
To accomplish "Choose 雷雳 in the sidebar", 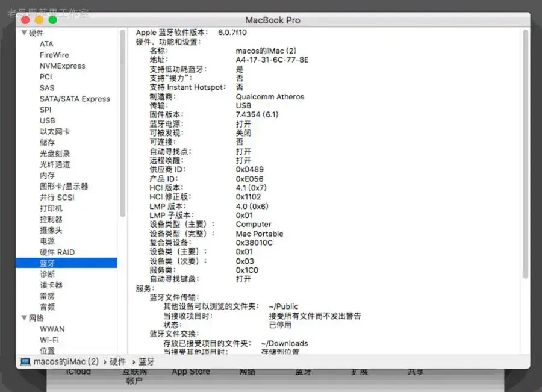I will point(47,296).
